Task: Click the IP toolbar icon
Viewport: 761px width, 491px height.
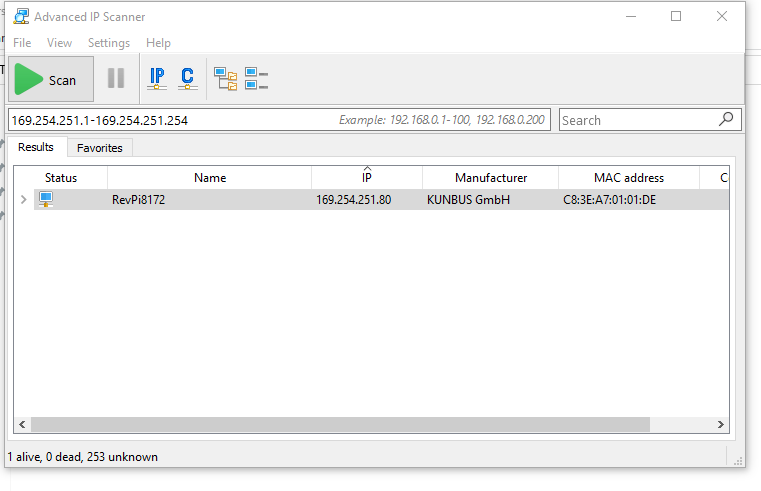Action: coord(157,79)
